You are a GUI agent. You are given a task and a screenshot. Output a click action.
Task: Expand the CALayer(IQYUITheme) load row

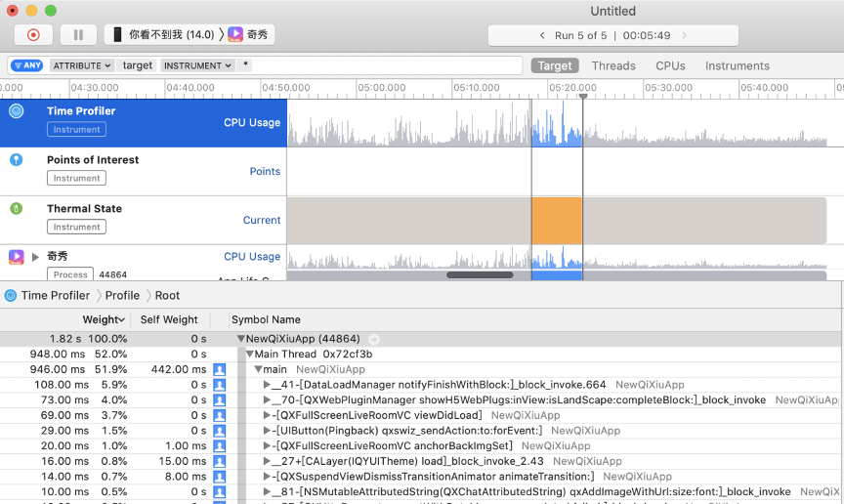click(x=267, y=461)
